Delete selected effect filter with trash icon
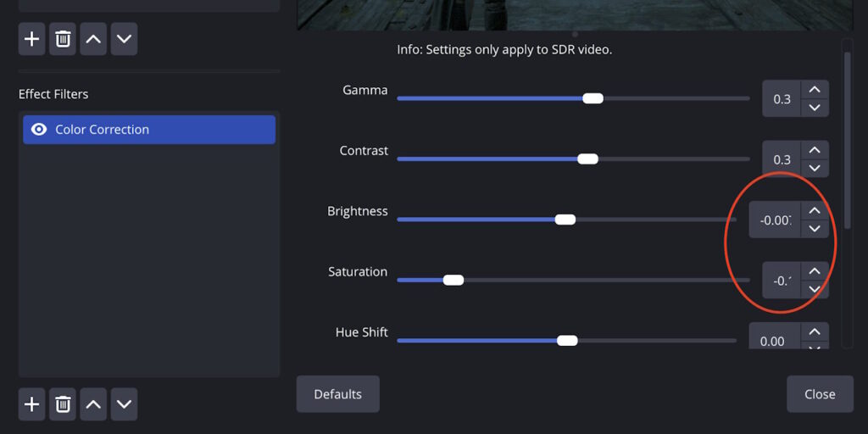Screen dimensions: 868x434 click(63, 404)
